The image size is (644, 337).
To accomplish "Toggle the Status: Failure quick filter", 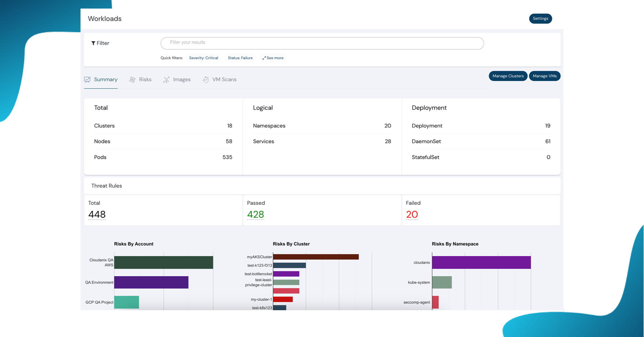I will click(240, 58).
